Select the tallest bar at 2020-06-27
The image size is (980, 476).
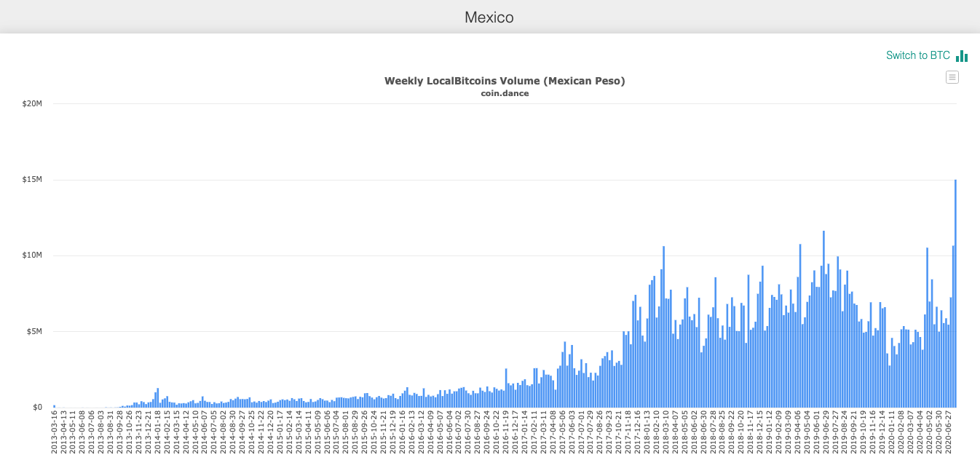[957, 291]
